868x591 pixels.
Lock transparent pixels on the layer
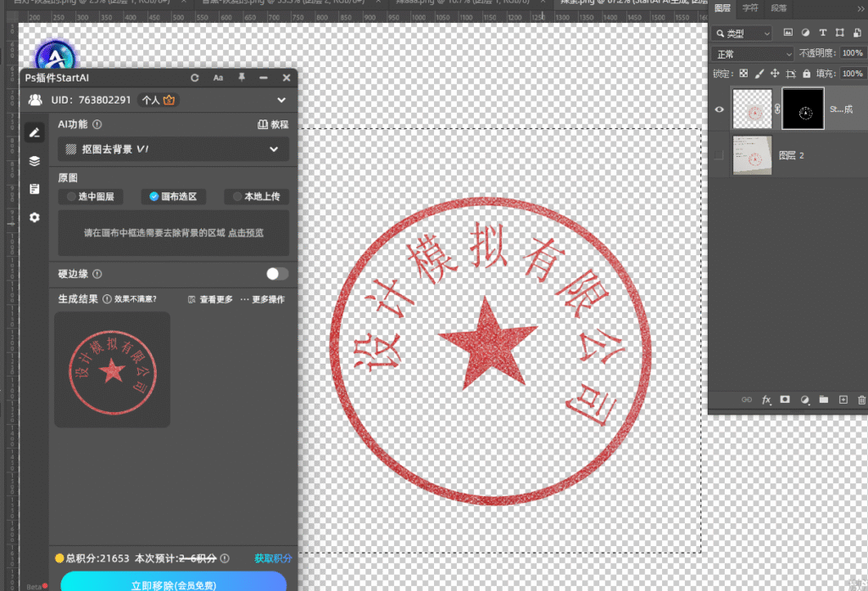(x=743, y=74)
